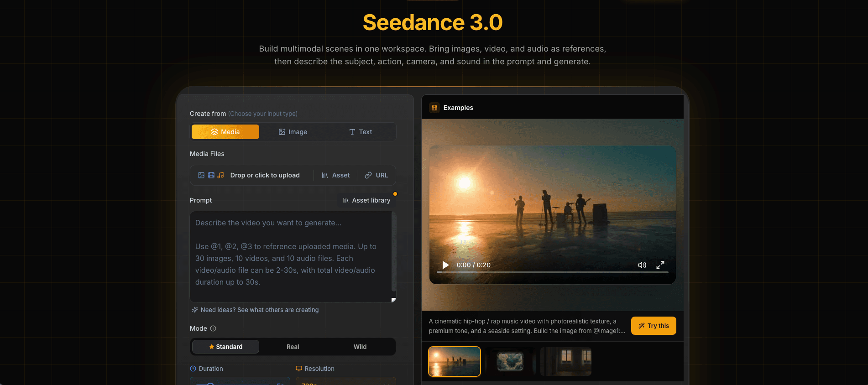Mute the example video volume
This screenshot has width=868, height=385.
(642, 265)
